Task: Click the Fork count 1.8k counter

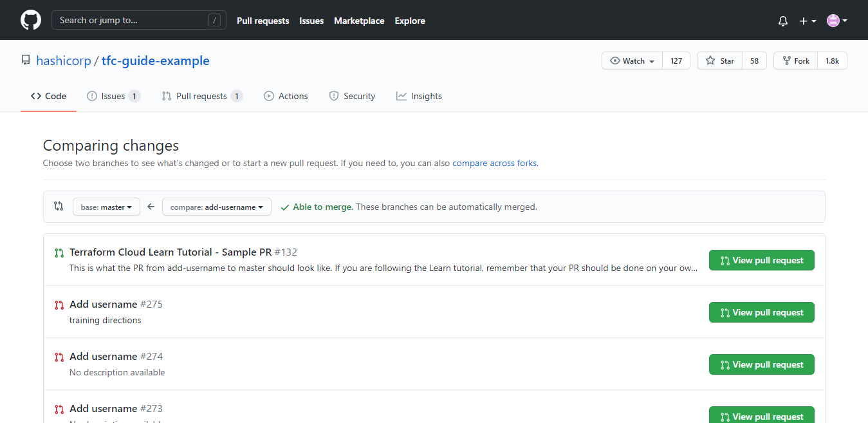Action: (832, 61)
